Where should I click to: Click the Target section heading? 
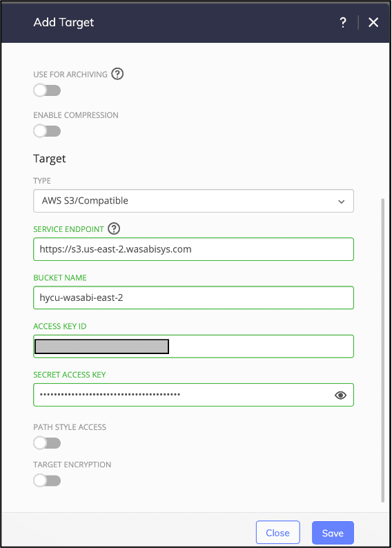tap(49, 159)
